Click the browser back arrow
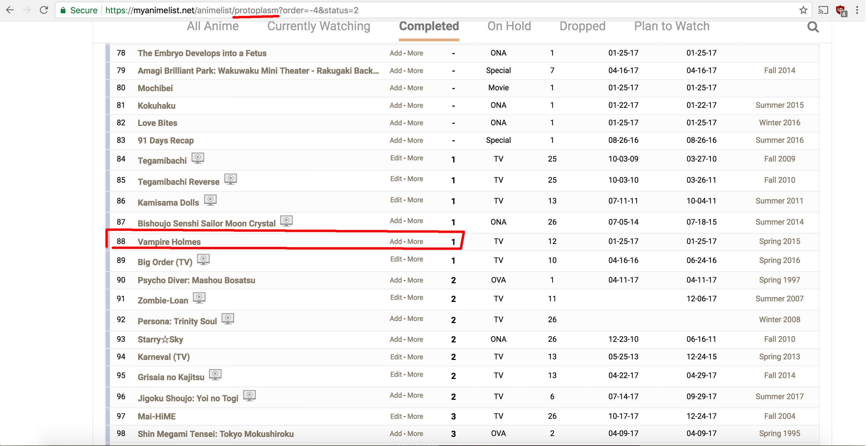The height and width of the screenshot is (446, 868). (x=10, y=10)
